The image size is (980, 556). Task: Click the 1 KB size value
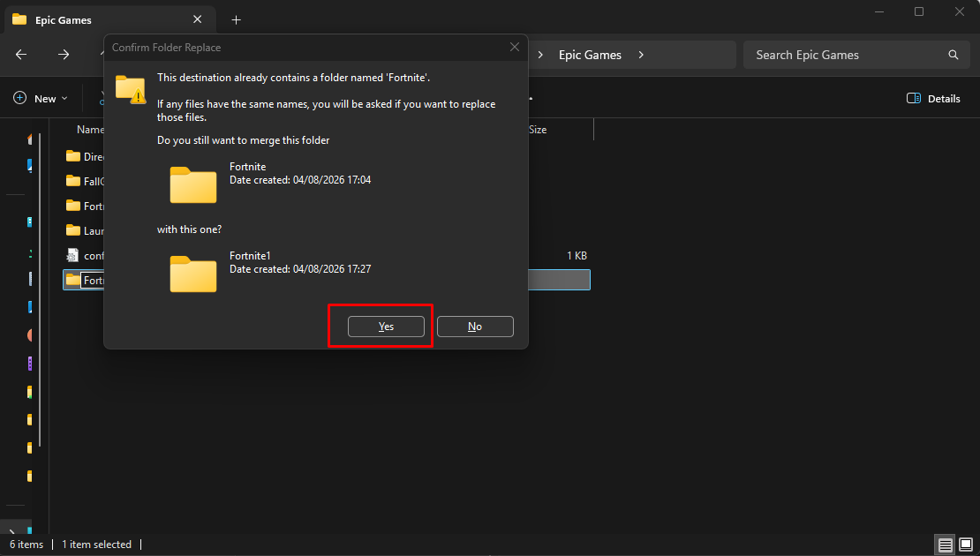point(577,256)
